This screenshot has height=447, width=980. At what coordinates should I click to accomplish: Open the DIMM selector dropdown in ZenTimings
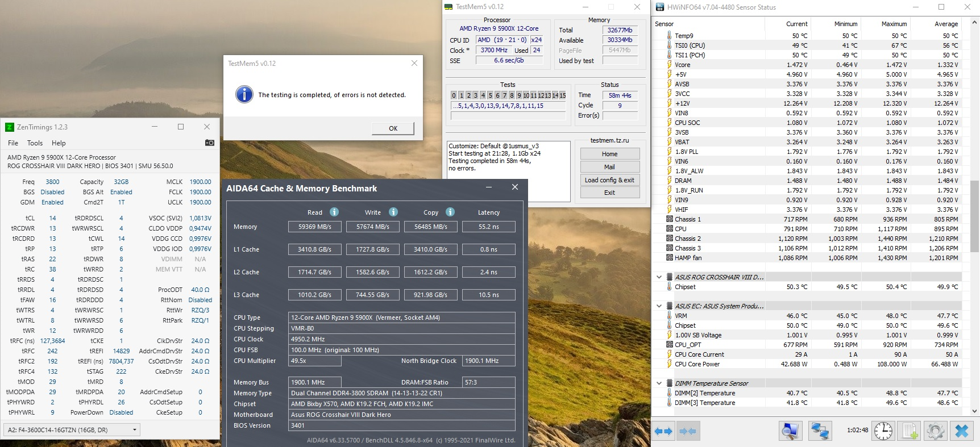(x=72, y=430)
